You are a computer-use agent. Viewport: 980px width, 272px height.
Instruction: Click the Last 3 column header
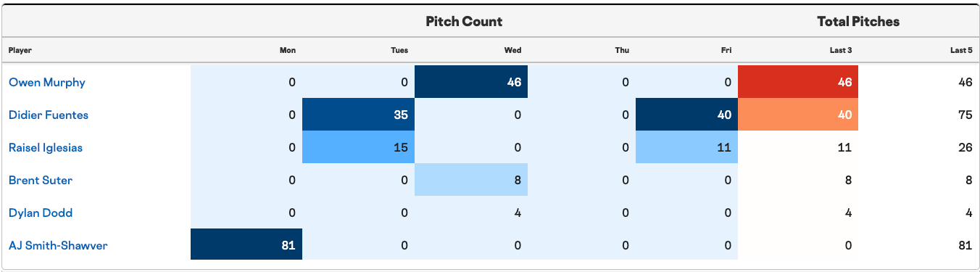pos(841,50)
